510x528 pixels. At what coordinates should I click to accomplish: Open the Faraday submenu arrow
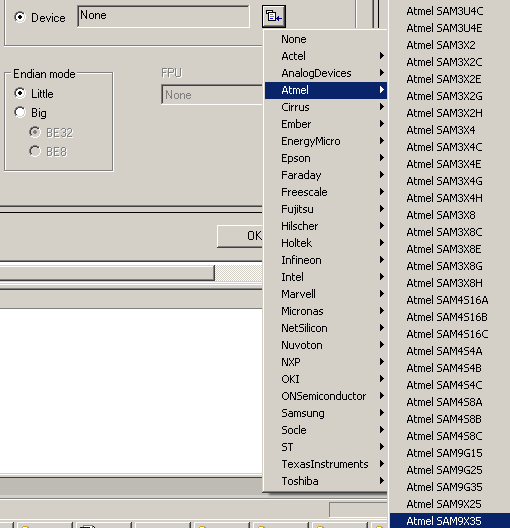tap(381, 175)
